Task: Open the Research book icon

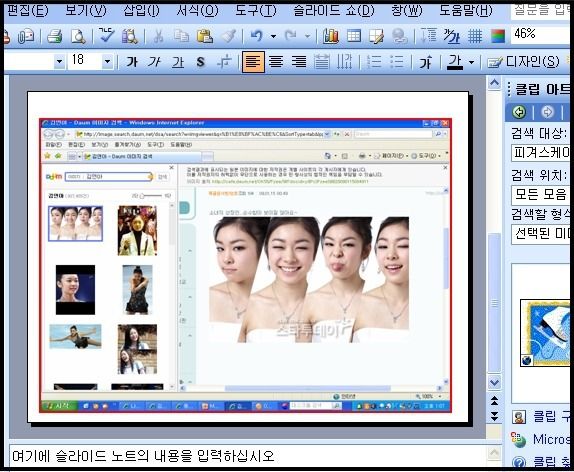Action: coord(130,36)
